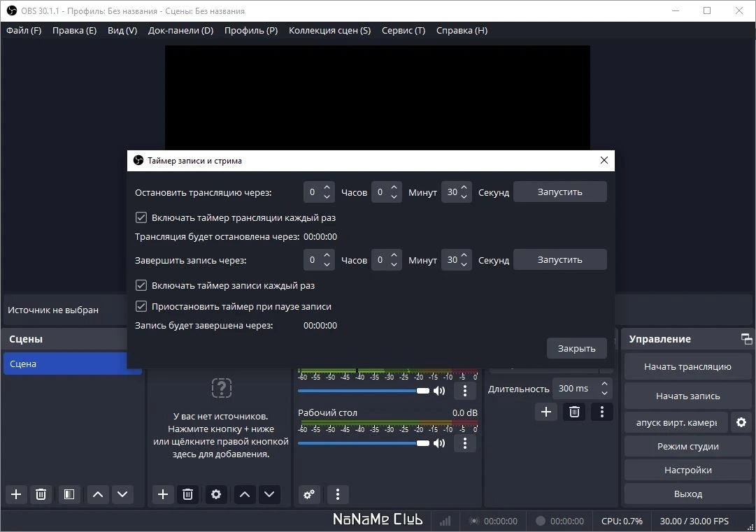This screenshot has width=756, height=532.
Task: Open Рабочий стол audio options dots
Action: pos(465,443)
